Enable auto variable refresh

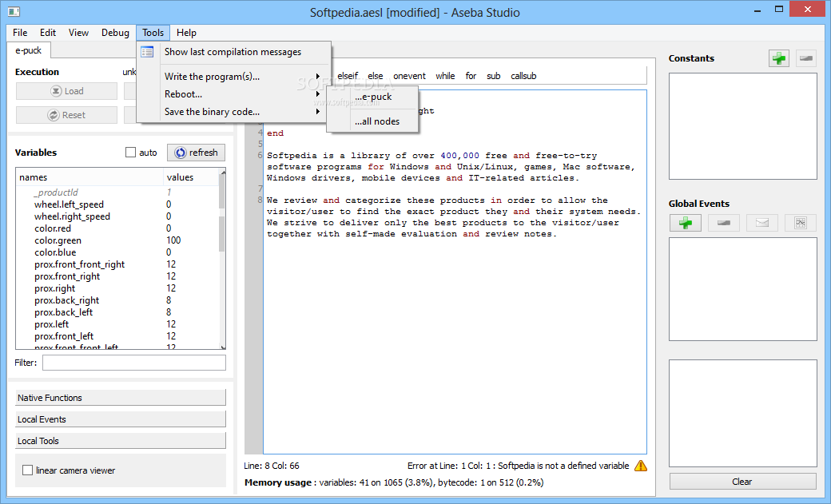pos(130,153)
